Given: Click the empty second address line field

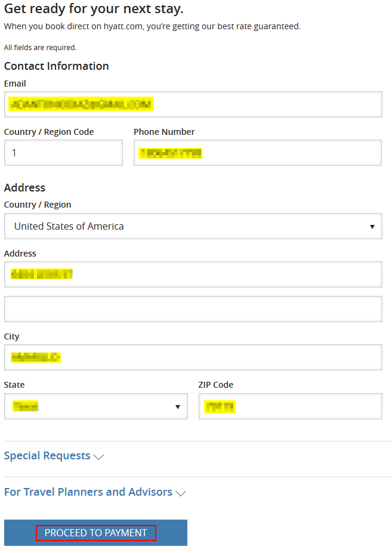Looking at the screenshot, I should coord(193,309).
